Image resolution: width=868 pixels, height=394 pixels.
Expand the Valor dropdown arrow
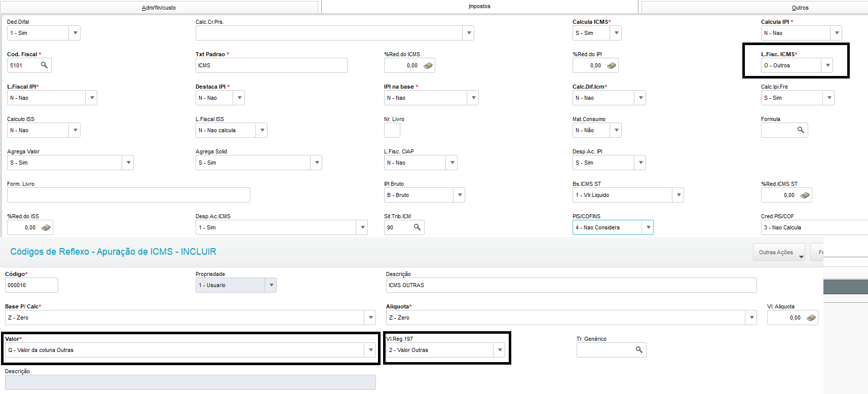(370, 350)
